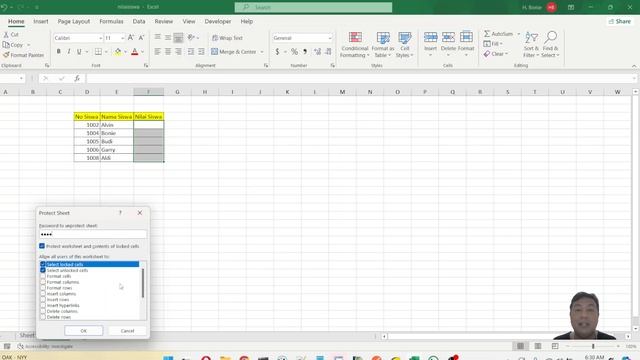Click the Borders icon
Screen dimensions: 640x360
point(98,51)
